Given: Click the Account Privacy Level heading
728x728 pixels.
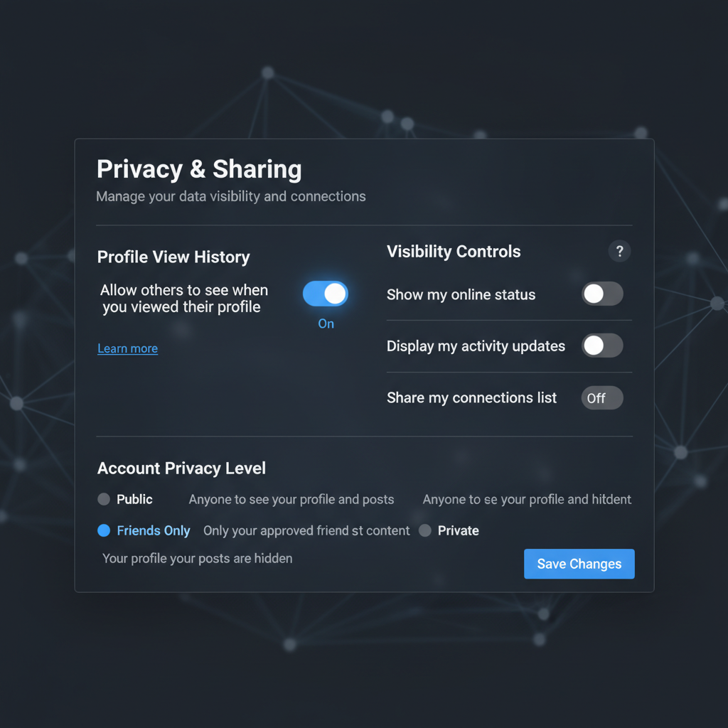Looking at the screenshot, I should coord(181,468).
